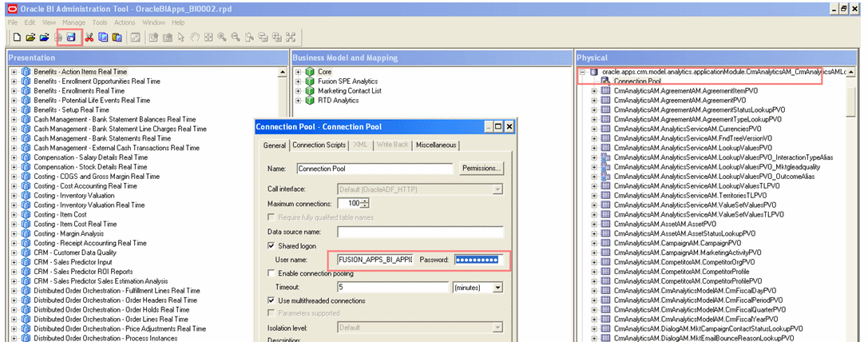Open the Actions menu

(x=125, y=22)
